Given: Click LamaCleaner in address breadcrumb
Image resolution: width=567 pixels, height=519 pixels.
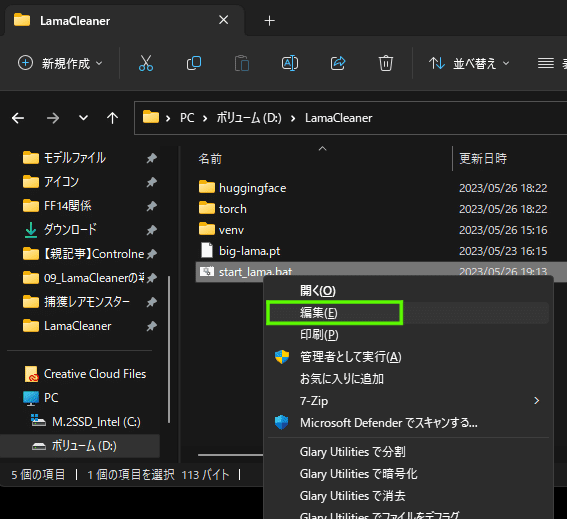Looking at the screenshot, I should 338,118.
